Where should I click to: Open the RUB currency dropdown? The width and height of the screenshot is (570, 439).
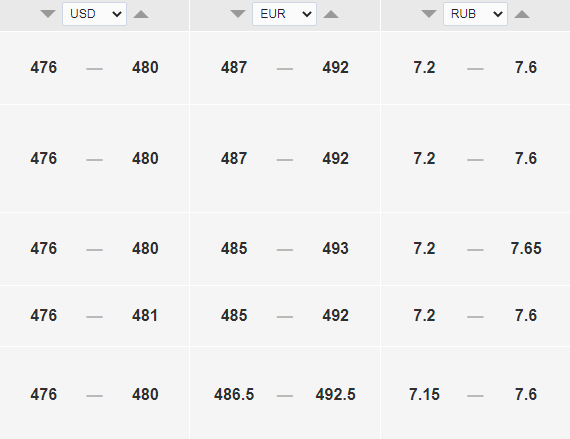(475, 14)
